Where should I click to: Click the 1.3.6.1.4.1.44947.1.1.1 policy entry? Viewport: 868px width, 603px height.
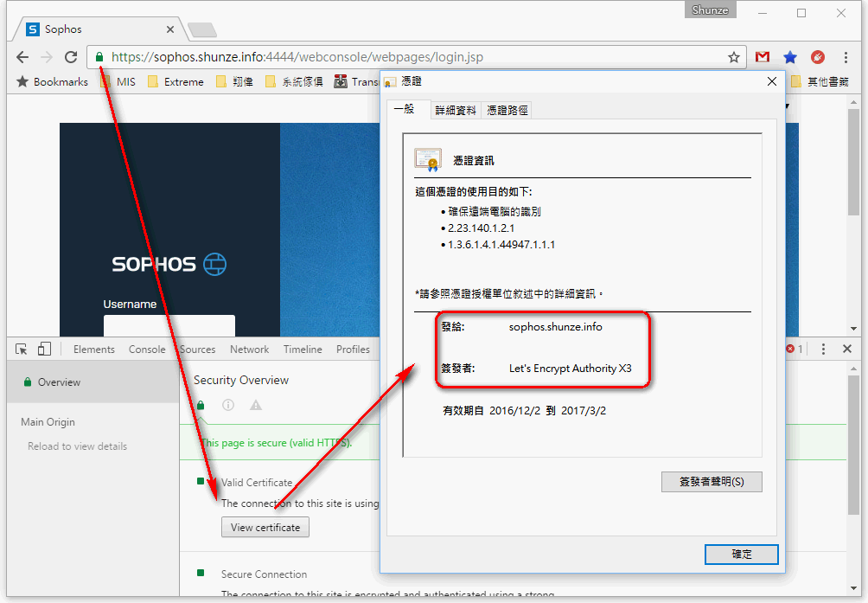(x=501, y=245)
